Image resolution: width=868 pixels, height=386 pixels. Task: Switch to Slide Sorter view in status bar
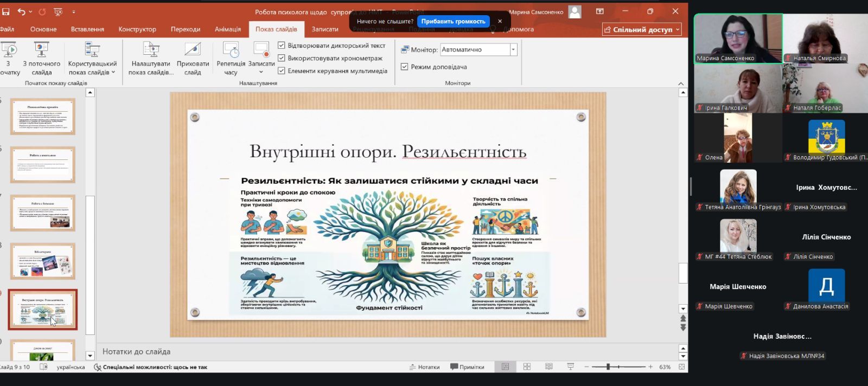click(527, 367)
